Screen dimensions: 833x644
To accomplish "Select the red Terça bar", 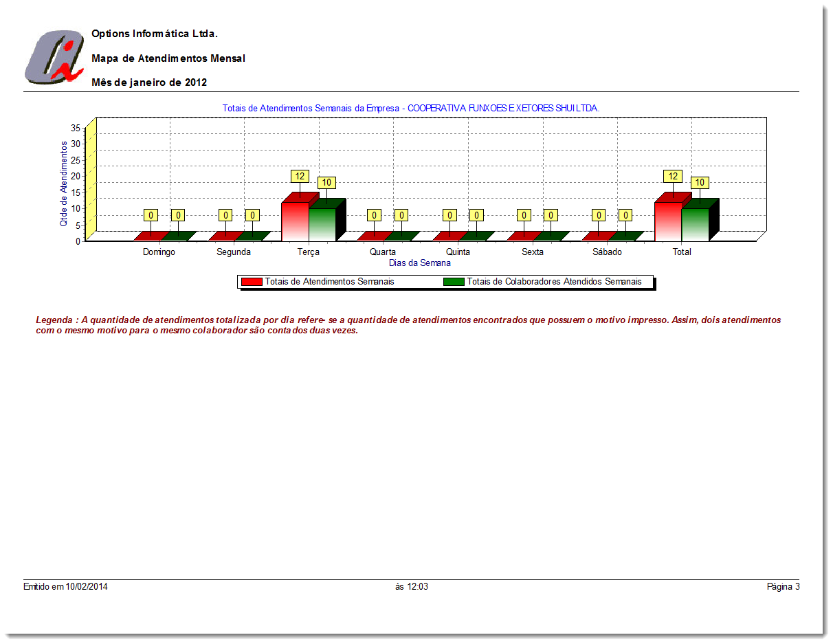I will [296, 221].
